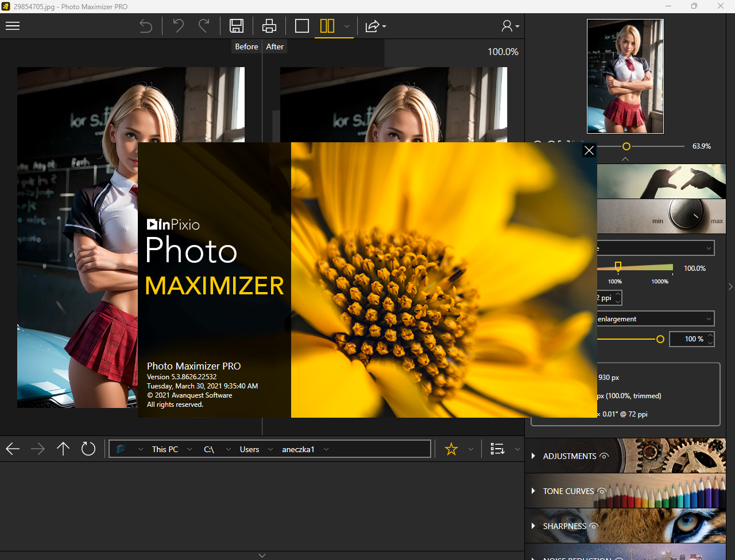This screenshot has width=735, height=560.
Task: Redo the last undone edit
Action: [204, 26]
